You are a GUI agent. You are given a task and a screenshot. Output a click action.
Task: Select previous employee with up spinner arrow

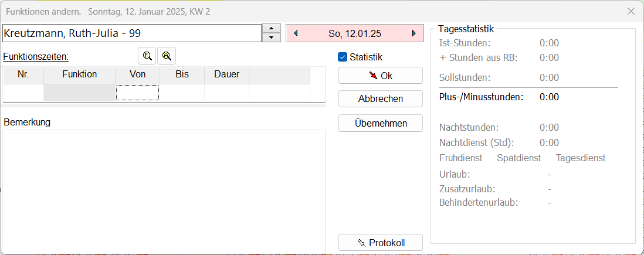point(271,29)
